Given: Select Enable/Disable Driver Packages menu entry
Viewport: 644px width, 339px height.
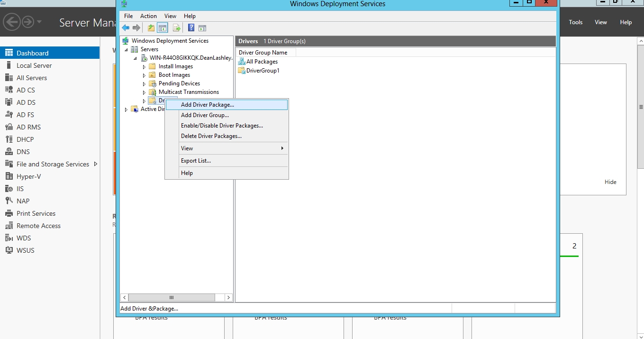Looking at the screenshot, I should point(227,126).
